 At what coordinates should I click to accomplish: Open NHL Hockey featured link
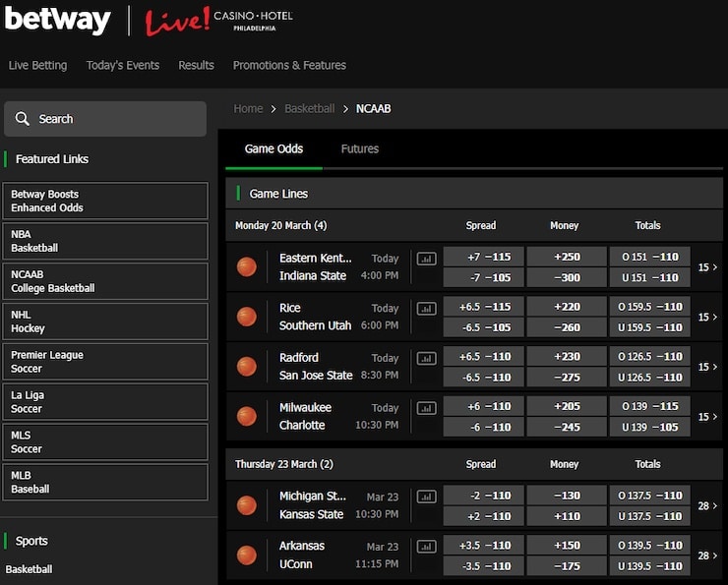(x=105, y=322)
